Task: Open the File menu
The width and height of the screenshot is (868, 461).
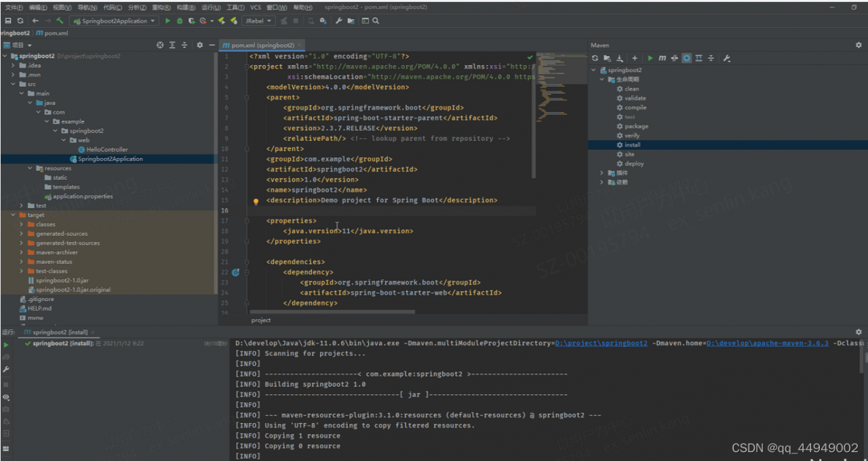Action: tap(14, 7)
